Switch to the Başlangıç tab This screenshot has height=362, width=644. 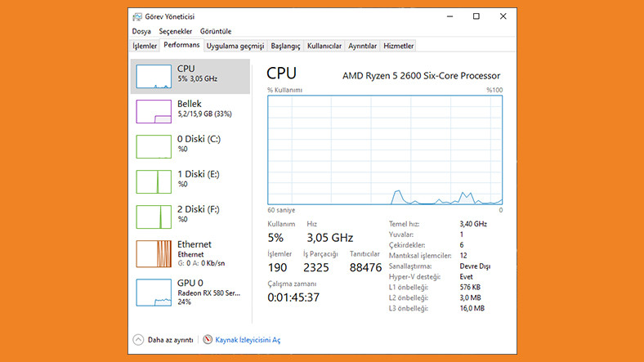[285, 46]
